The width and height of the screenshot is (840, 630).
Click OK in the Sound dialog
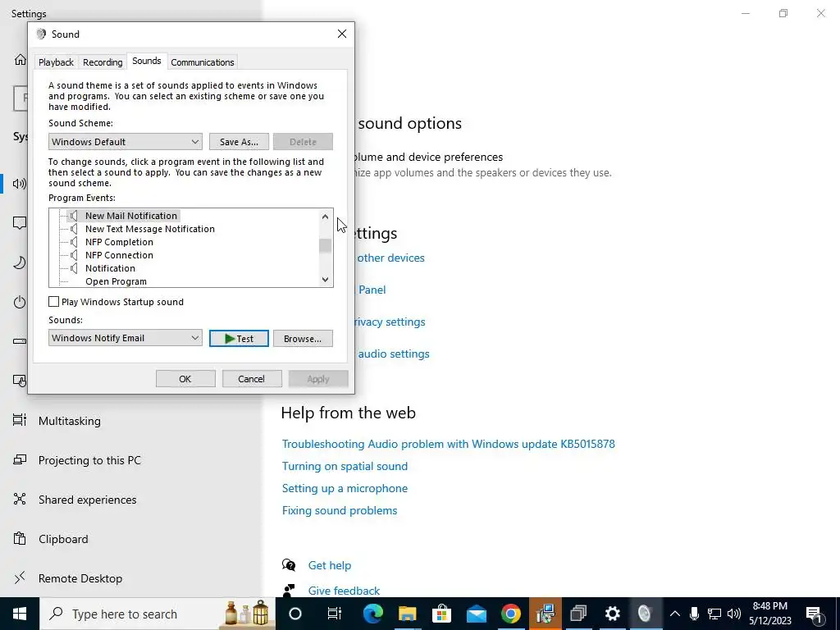(x=185, y=379)
